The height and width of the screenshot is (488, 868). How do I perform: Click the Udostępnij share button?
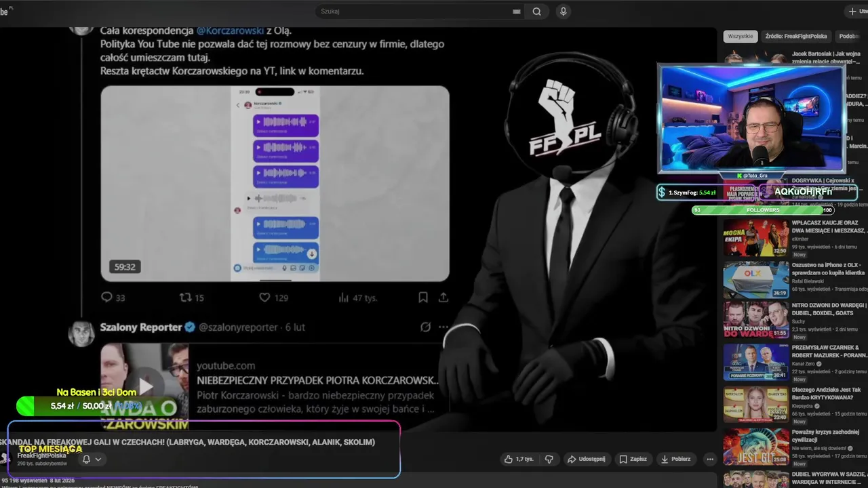point(587,459)
